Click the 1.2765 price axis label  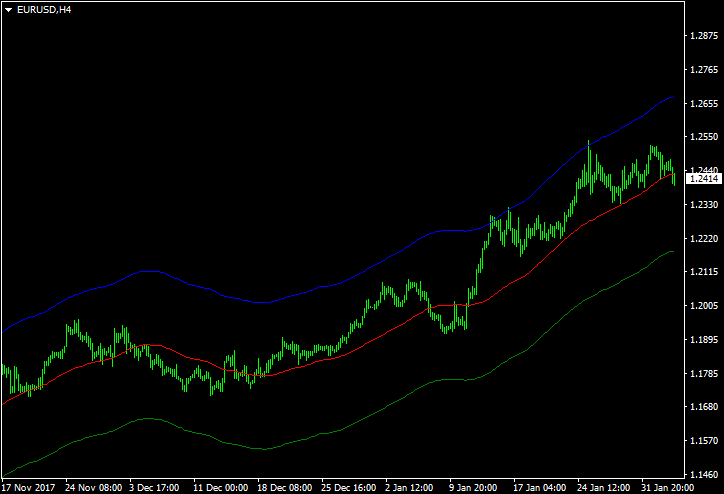pos(706,70)
